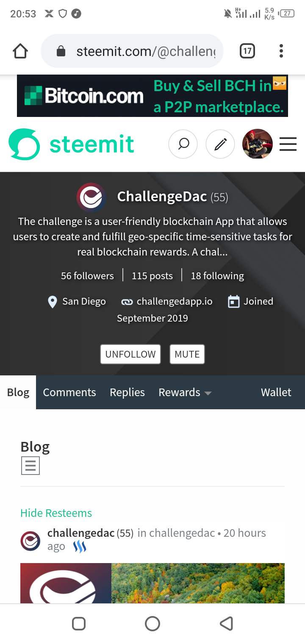Click the Steem currency icon on the post
This screenshot has width=305, height=644.
tap(79, 547)
